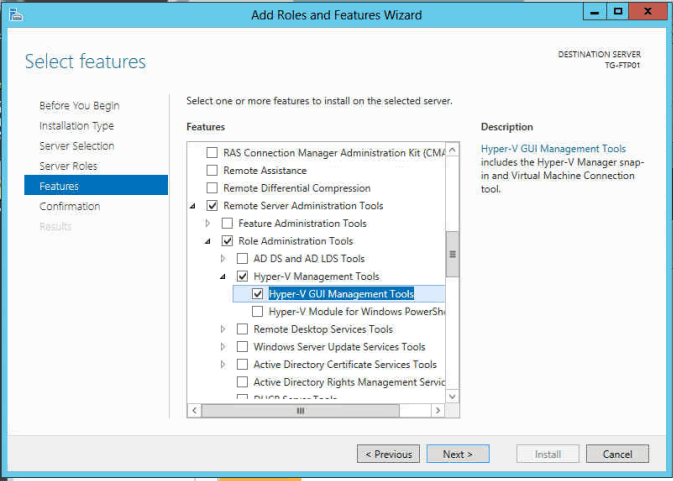Close the wizard with X button
Viewport: 673px width, 481px height.
coord(648,12)
